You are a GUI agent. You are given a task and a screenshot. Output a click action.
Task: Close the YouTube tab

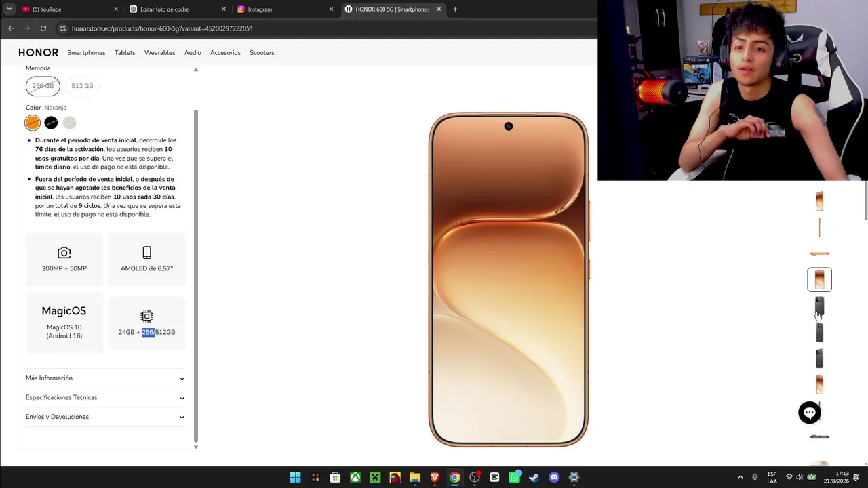[x=116, y=9]
